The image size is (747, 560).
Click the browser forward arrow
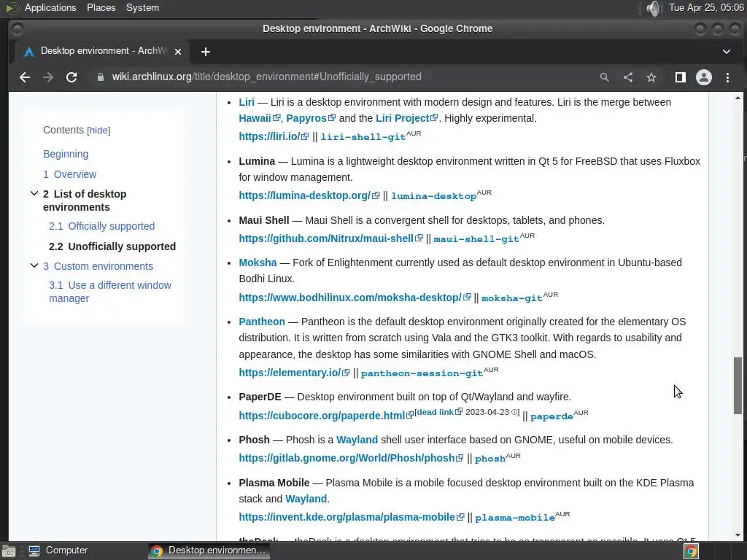tap(48, 77)
